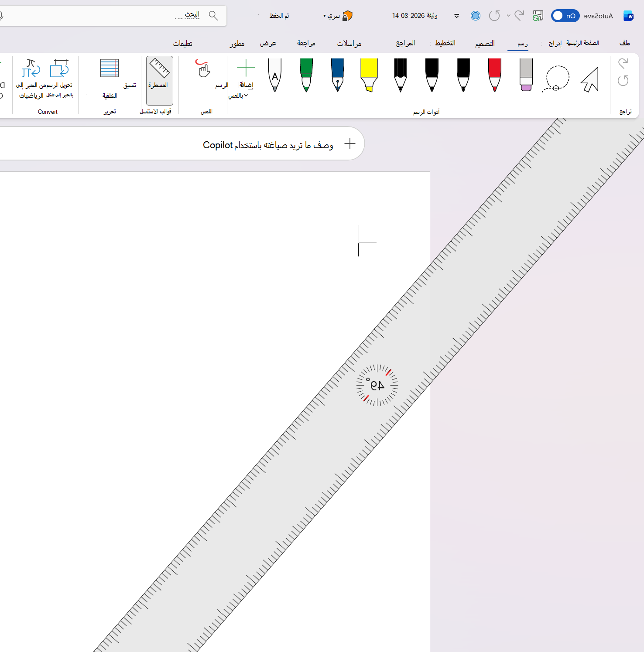The height and width of the screenshot is (652, 644).
Task: Expand the إضافة pen dropdown chevron
Action: pos(246,96)
